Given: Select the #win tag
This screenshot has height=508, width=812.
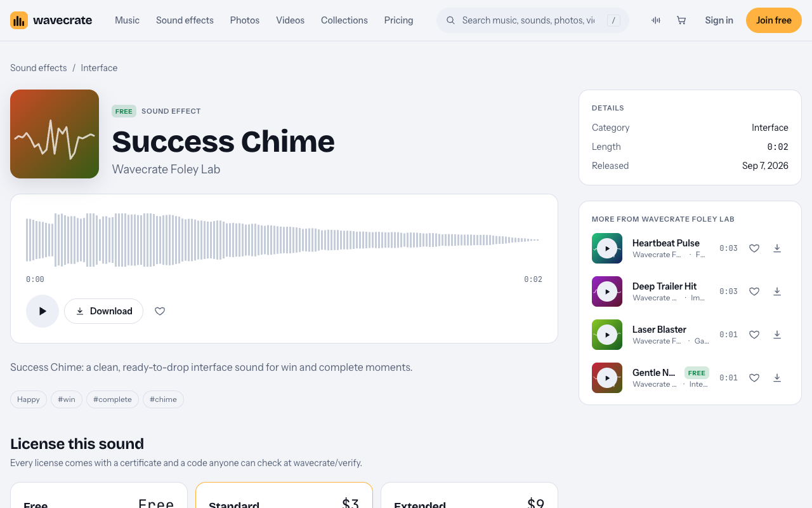Looking at the screenshot, I should (67, 399).
